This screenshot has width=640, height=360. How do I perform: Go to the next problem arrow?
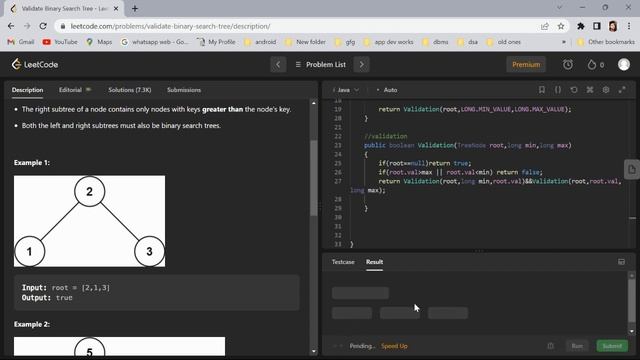tap(362, 64)
